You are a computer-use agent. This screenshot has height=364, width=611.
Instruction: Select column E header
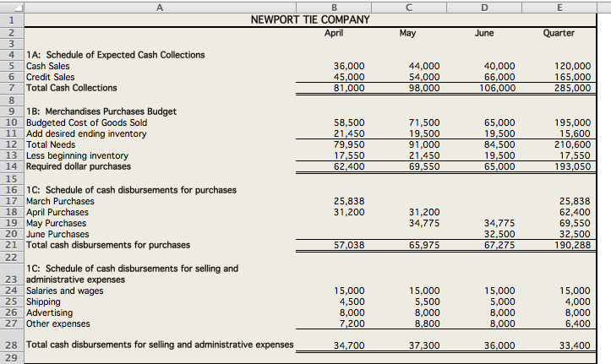point(559,7)
